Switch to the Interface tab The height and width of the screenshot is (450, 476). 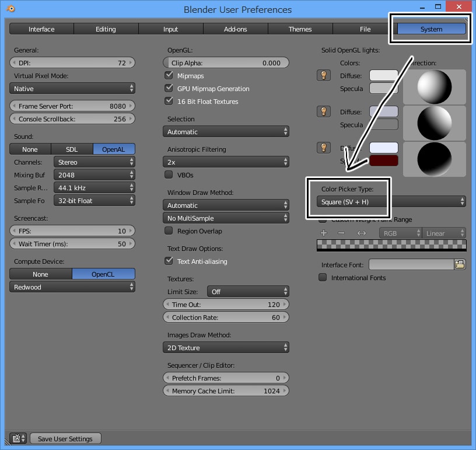[41, 29]
